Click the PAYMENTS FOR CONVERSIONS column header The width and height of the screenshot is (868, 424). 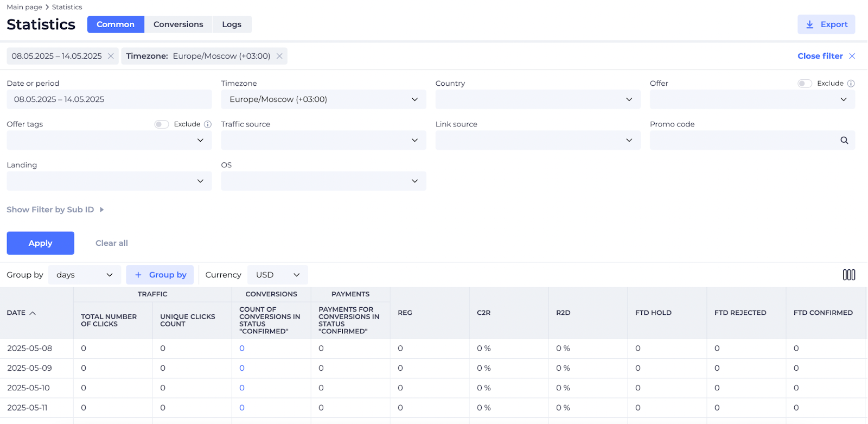coord(349,320)
